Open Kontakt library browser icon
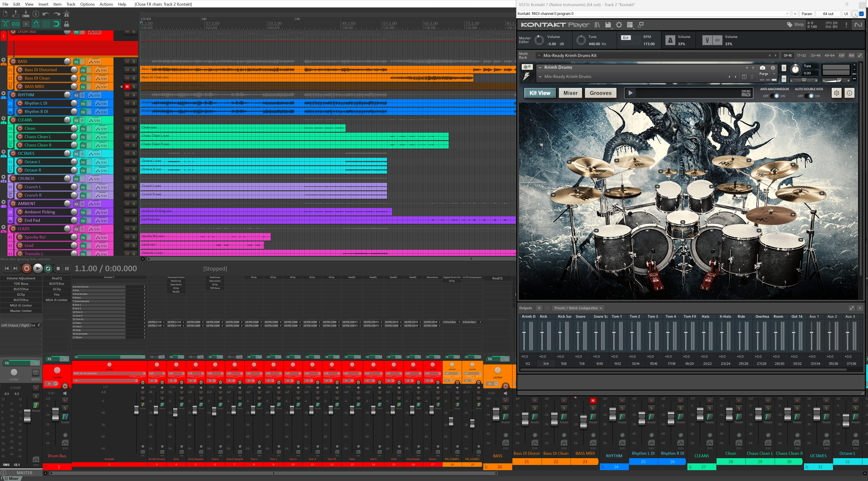Image resolution: width=868 pixels, height=481 pixels. (x=597, y=25)
